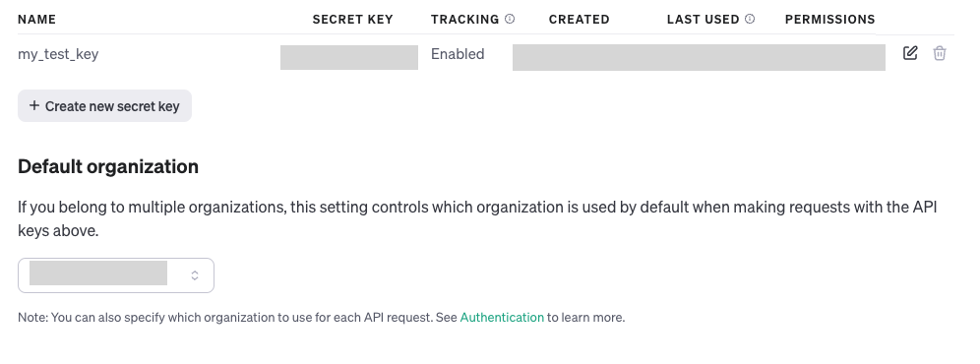980x364 pixels.
Task: Click the SECRET KEY column header
Action: tap(352, 20)
